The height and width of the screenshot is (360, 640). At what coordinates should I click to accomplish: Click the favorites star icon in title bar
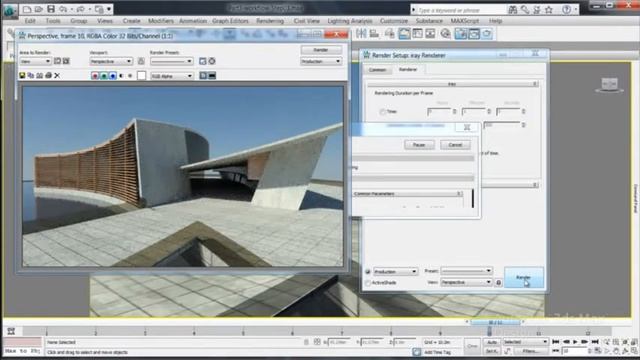point(549,9)
